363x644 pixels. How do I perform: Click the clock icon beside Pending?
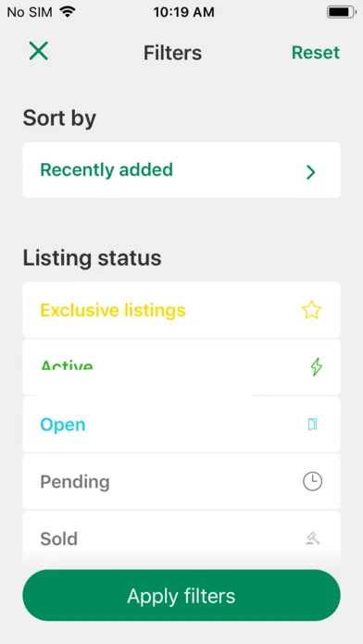(312, 481)
